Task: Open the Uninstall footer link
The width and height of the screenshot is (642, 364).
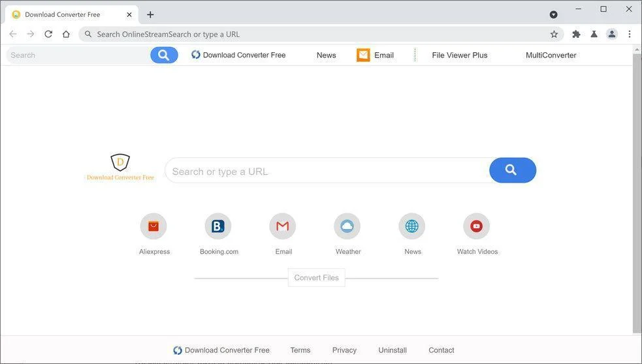Action: (x=393, y=350)
